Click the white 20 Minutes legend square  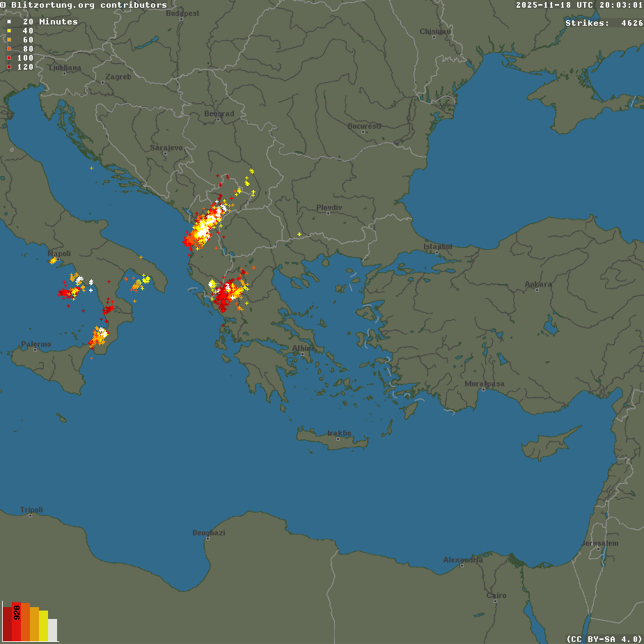click(9, 22)
